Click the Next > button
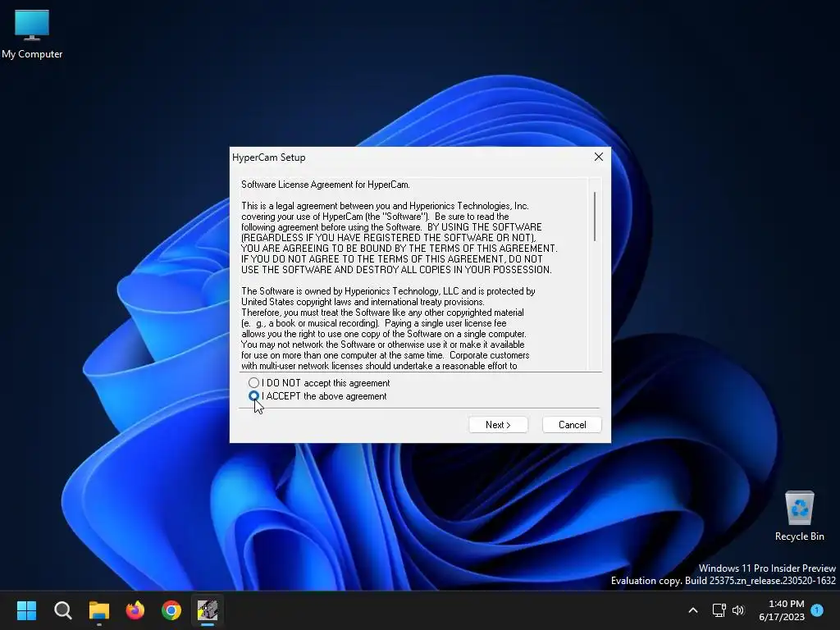Screen dimensions: 840x630 point(498,425)
